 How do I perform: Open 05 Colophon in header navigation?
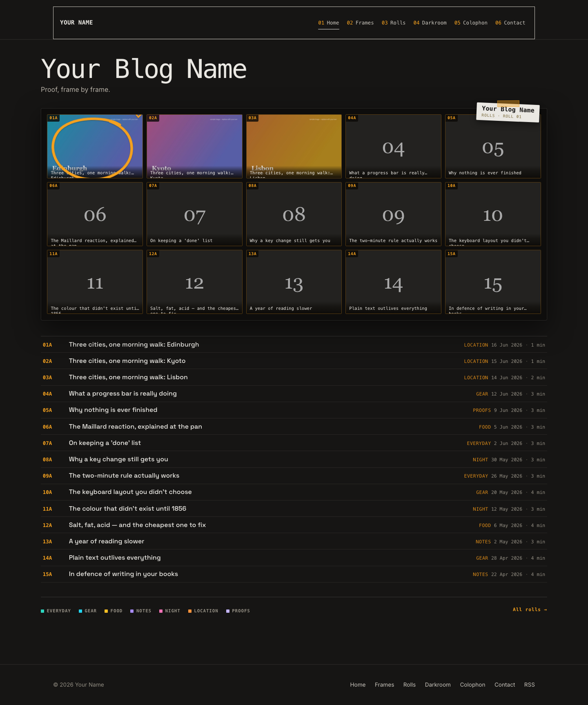(471, 23)
